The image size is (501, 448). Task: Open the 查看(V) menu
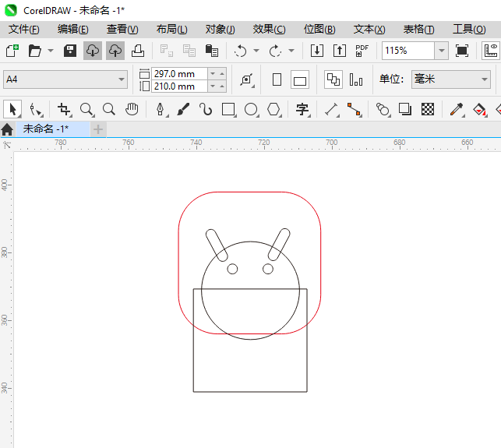pos(122,30)
